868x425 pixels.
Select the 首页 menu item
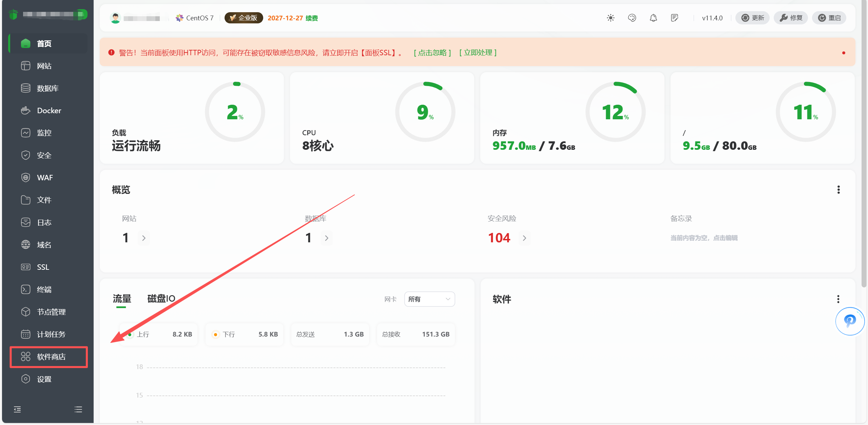click(x=44, y=43)
